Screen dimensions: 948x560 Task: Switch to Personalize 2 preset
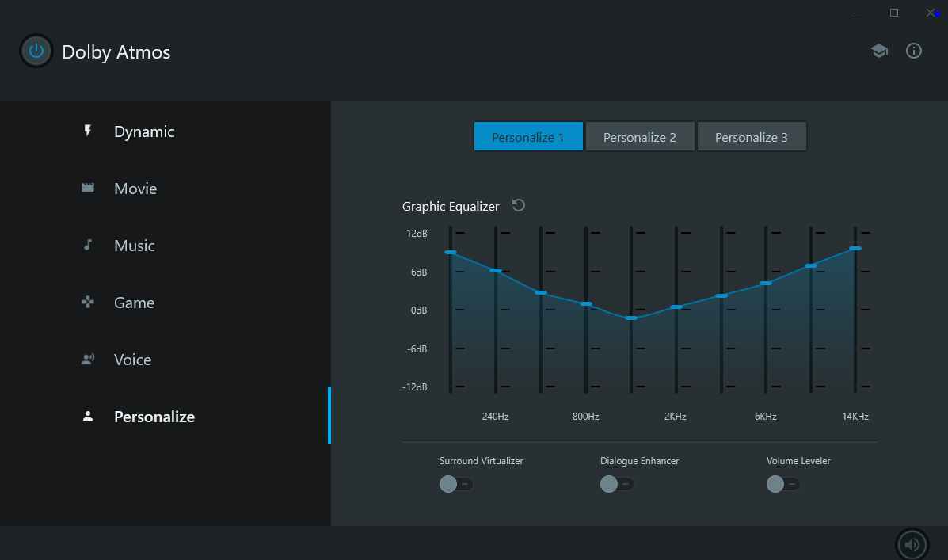pyautogui.click(x=640, y=136)
